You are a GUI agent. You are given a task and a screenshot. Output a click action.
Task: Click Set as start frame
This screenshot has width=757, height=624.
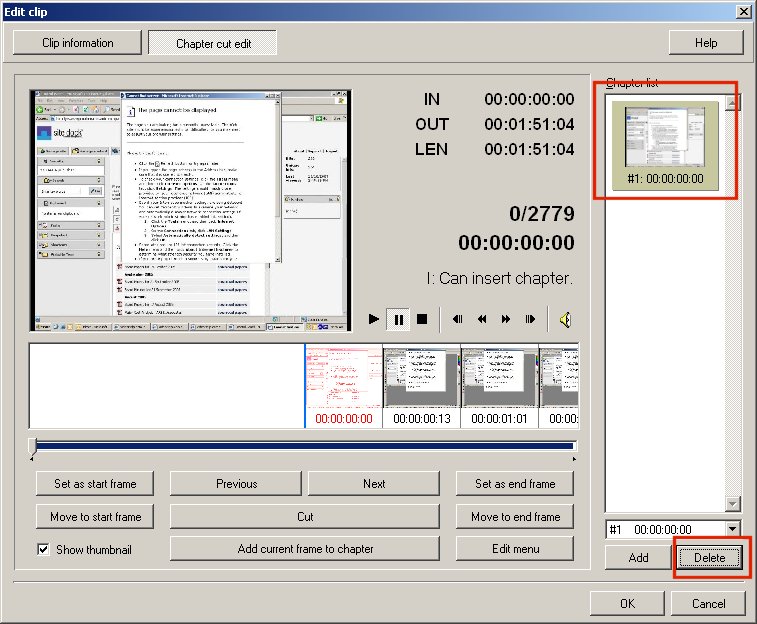[95, 484]
